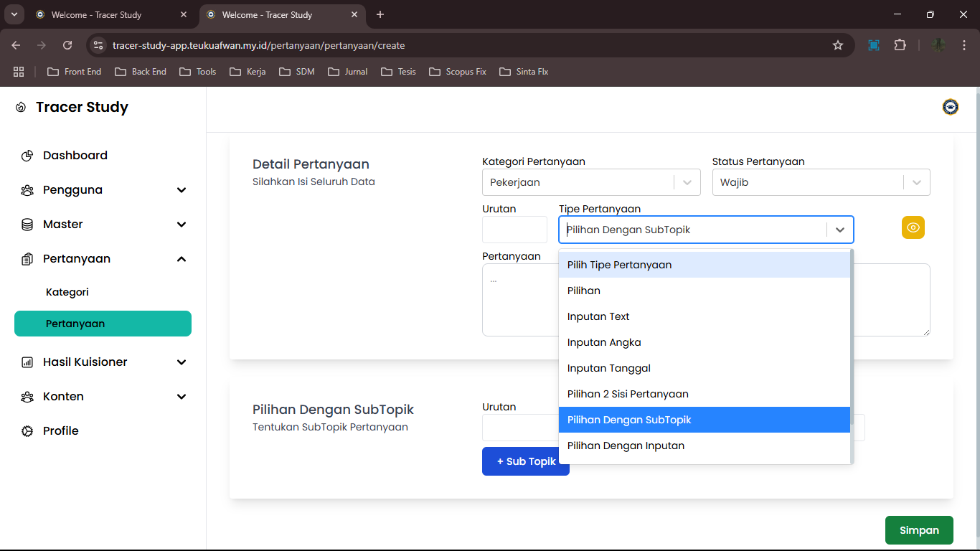
Task: Expand the Konten sidebar menu
Action: click(182, 397)
